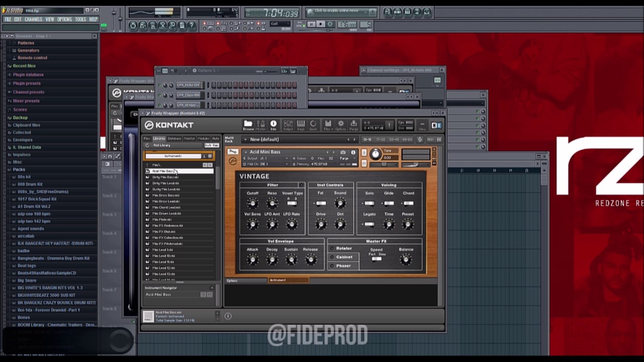
Task: Click the Instruments library button
Action: pyautogui.click(x=174, y=156)
